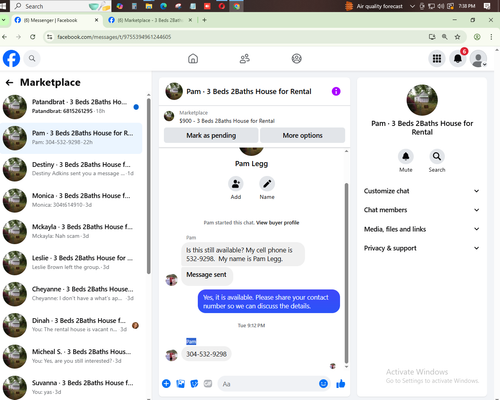Expand Customize chat section
The height and width of the screenshot is (400, 500).
(x=422, y=191)
